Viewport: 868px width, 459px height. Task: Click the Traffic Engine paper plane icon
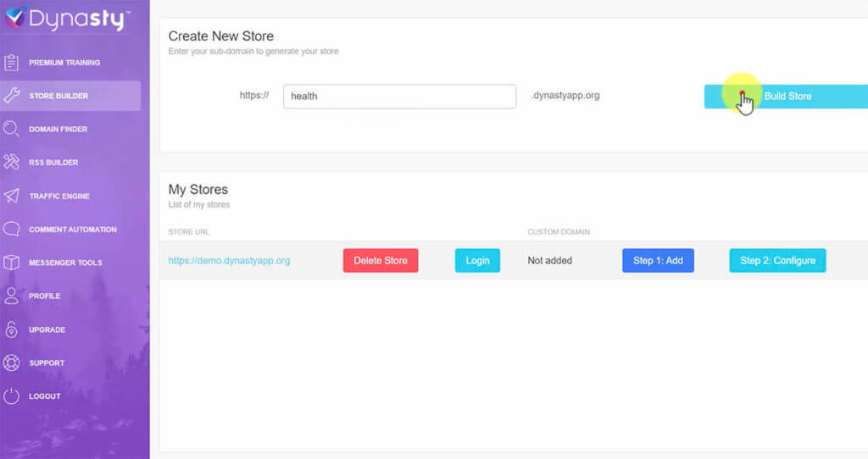tap(11, 196)
